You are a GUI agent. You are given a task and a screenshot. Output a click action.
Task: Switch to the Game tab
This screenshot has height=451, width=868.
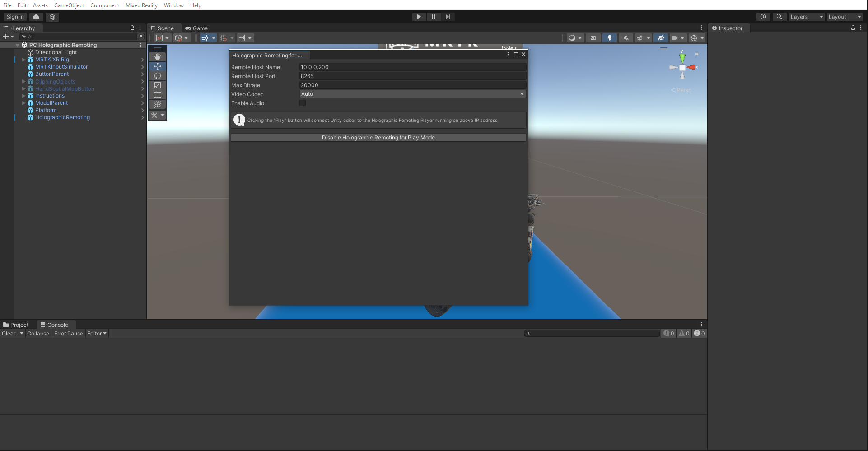point(196,28)
